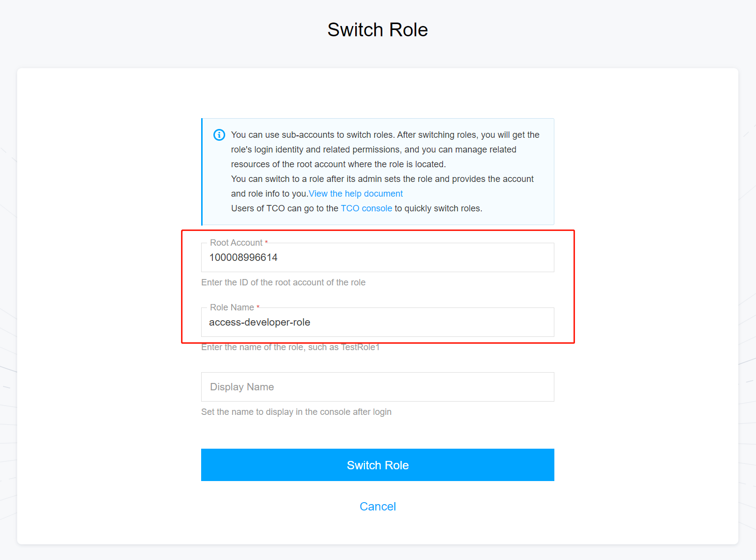Click the Cancel link
Viewport: 756px width, 560px height.
(377, 507)
